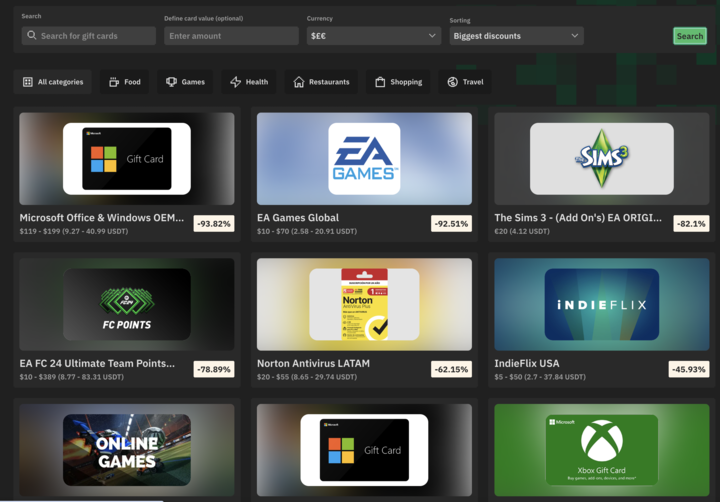Viewport: 720px width, 502px height.
Task: Click the -45.93% discount badge
Action: 689,369
